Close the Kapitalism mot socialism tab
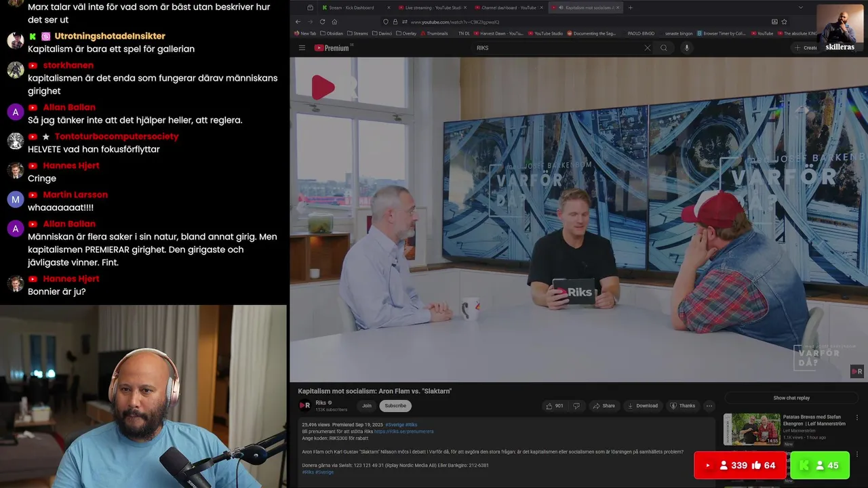 (x=618, y=7)
